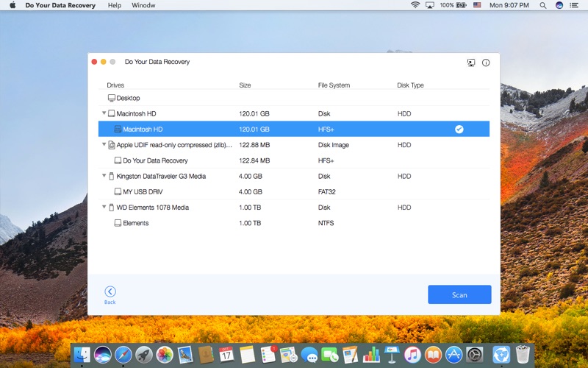Open Siri from the Dock
The width and height of the screenshot is (588, 368).
click(x=103, y=355)
